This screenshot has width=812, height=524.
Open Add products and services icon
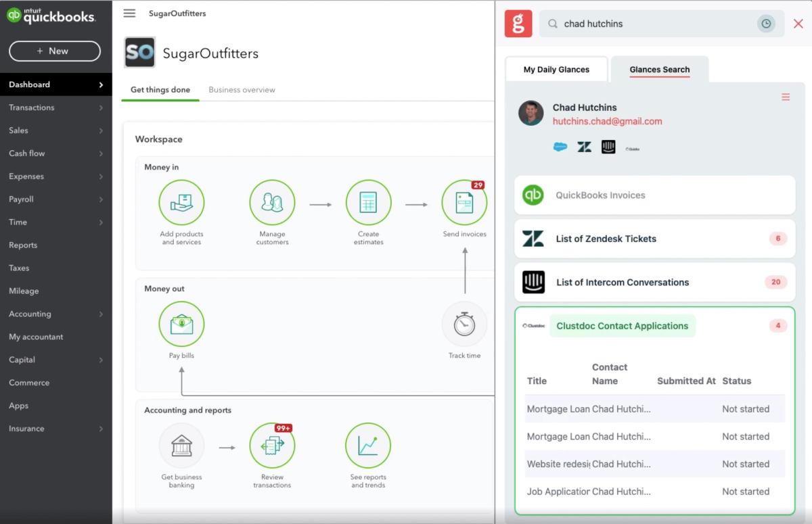(x=181, y=202)
